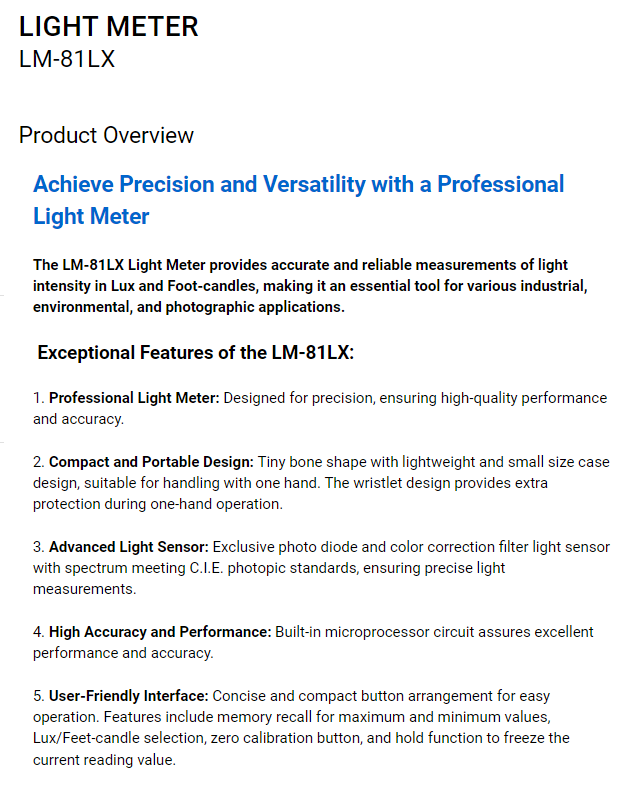623x787 pixels.
Task: Click the Exceptional Features of the LM-81LX heading
Action: coord(196,353)
